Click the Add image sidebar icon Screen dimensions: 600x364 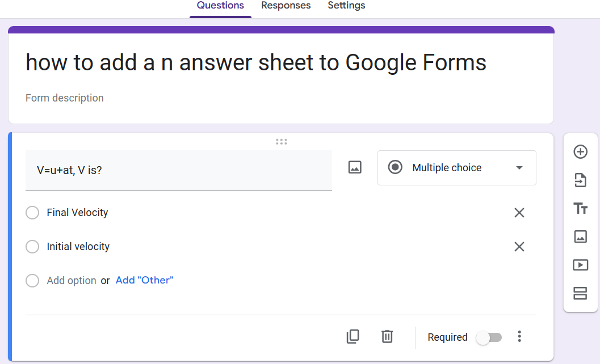[x=580, y=236]
